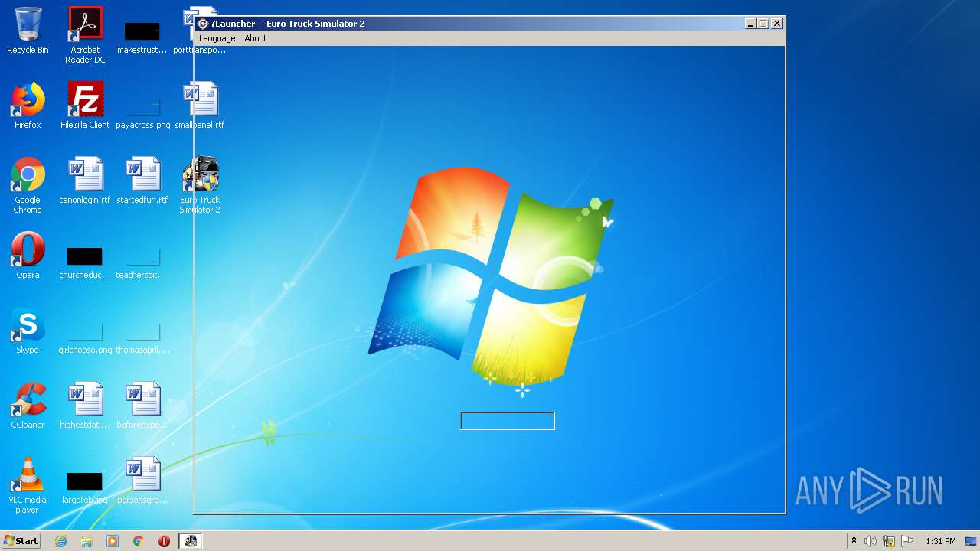Select the highestdati document icon
This screenshot has width=980, height=551.
click(85, 406)
